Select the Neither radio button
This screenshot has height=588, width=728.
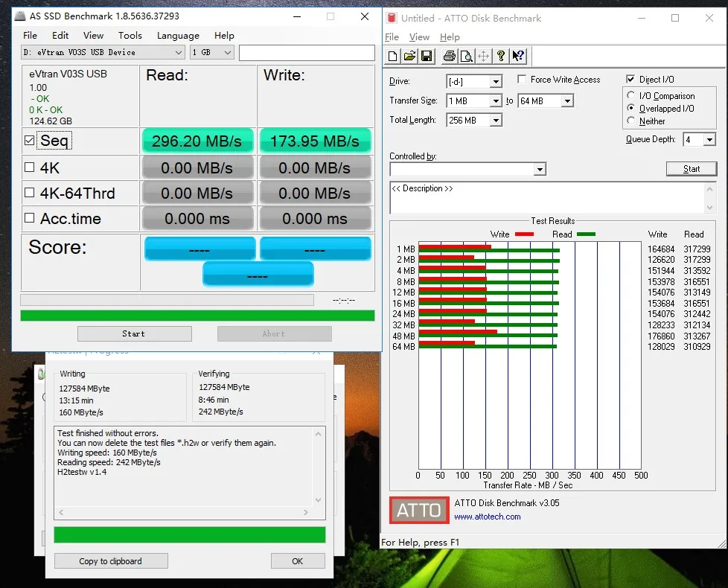630,121
